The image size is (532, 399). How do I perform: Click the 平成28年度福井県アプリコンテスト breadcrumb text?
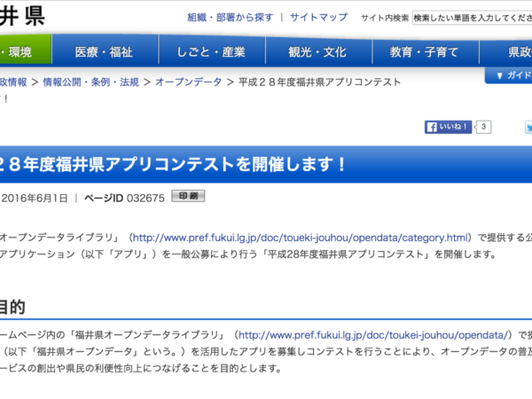click(319, 82)
